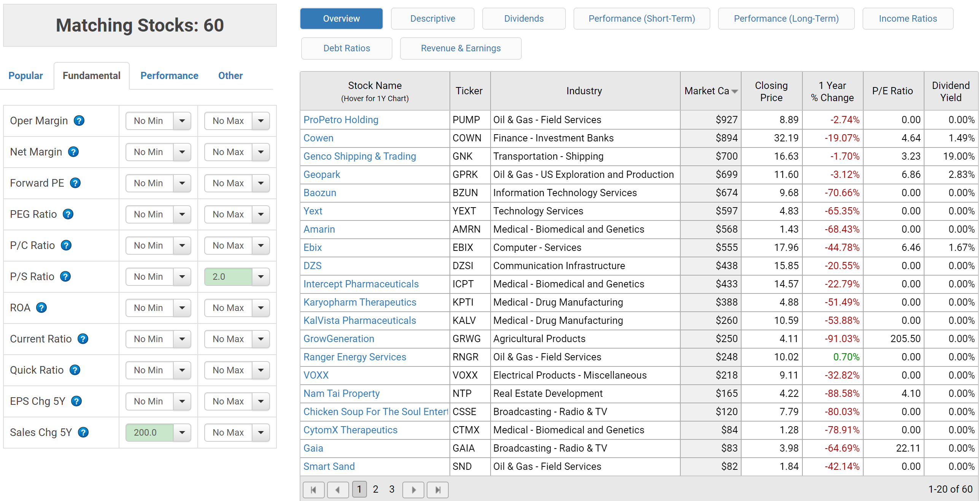Open Income Ratios view

tap(908, 19)
